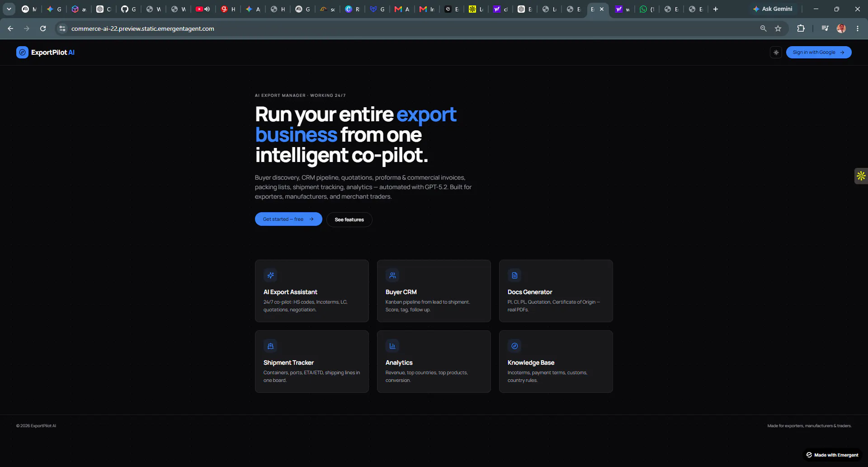Close the active ExportPilot tab
This screenshot has height=467, width=868.
point(602,9)
